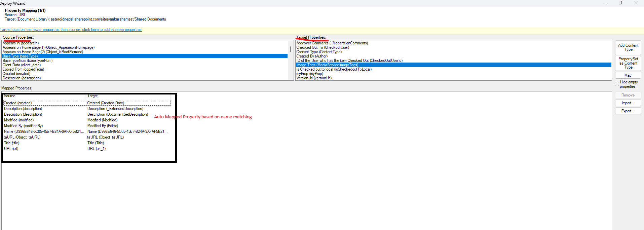This screenshot has height=230, width=644.
Task: Select the taURL (Object_taURL) mapped row
Action: [x=87, y=137]
